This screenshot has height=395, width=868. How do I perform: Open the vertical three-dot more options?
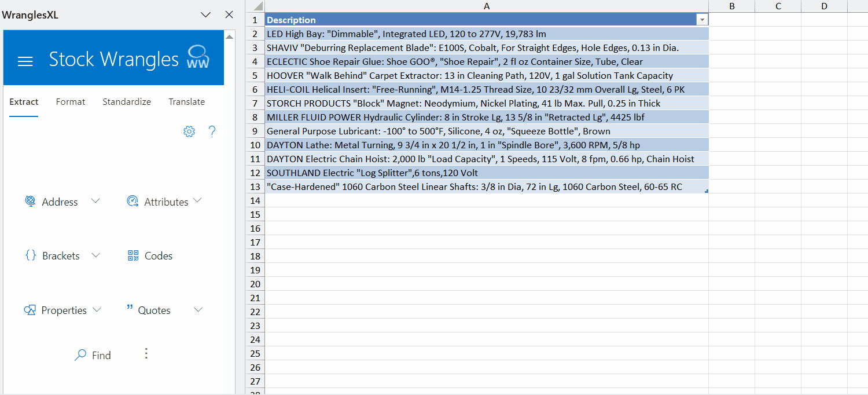click(146, 353)
